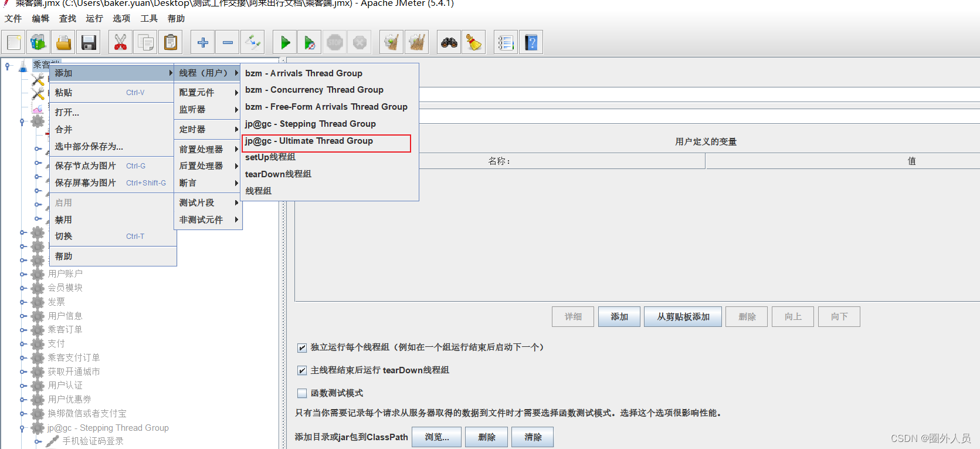This screenshot has height=449, width=980.
Task: Click the 清除 button
Action: 533,437
